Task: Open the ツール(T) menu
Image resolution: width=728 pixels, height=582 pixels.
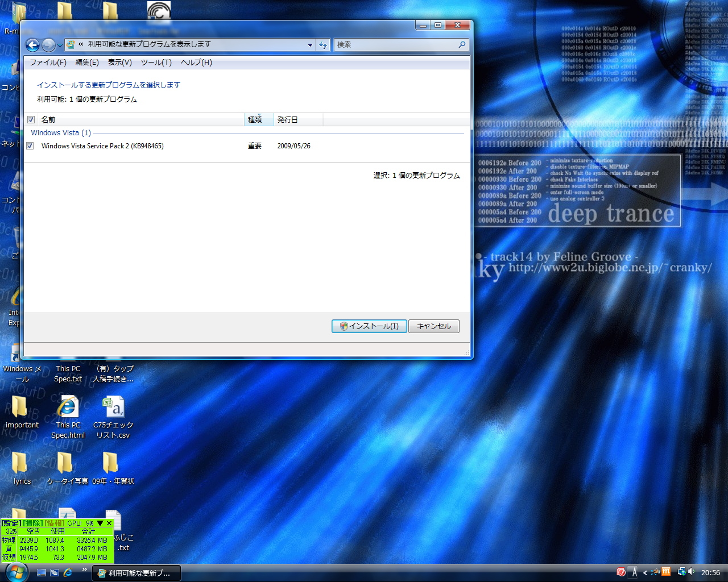Action: [156, 63]
